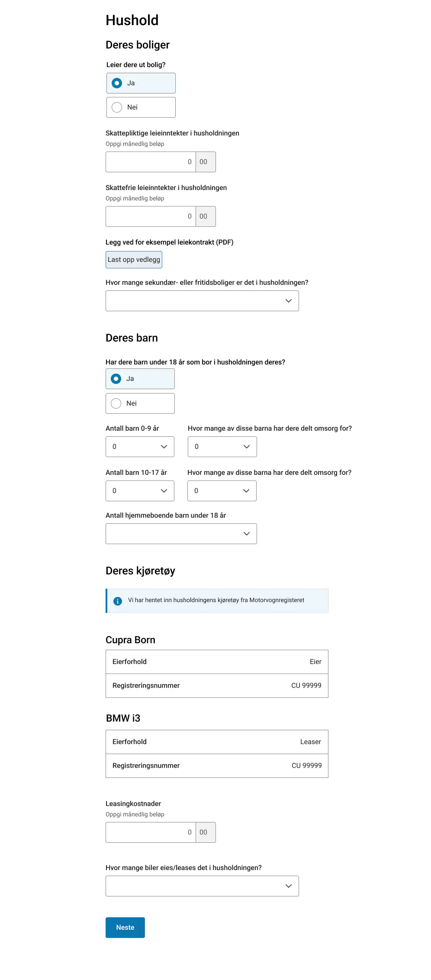Open delt omsorg dropdown for barn 10-17 år

pyautogui.click(x=222, y=491)
